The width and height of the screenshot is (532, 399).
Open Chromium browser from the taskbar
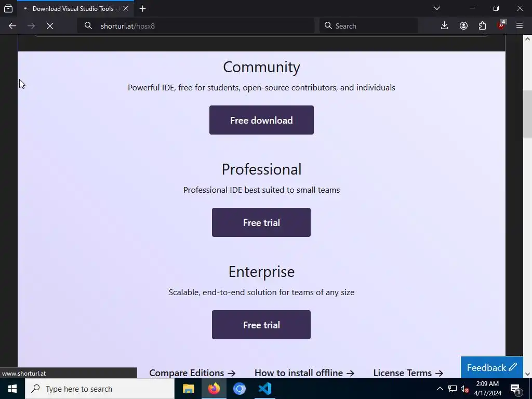click(239, 389)
